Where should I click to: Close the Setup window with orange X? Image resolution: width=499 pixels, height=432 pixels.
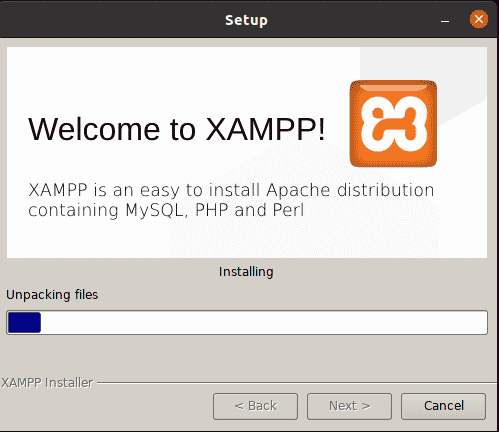click(x=479, y=19)
